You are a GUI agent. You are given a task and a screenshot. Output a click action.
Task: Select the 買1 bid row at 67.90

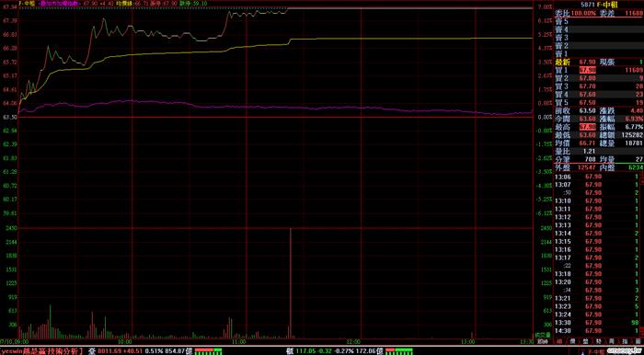[598, 70]
